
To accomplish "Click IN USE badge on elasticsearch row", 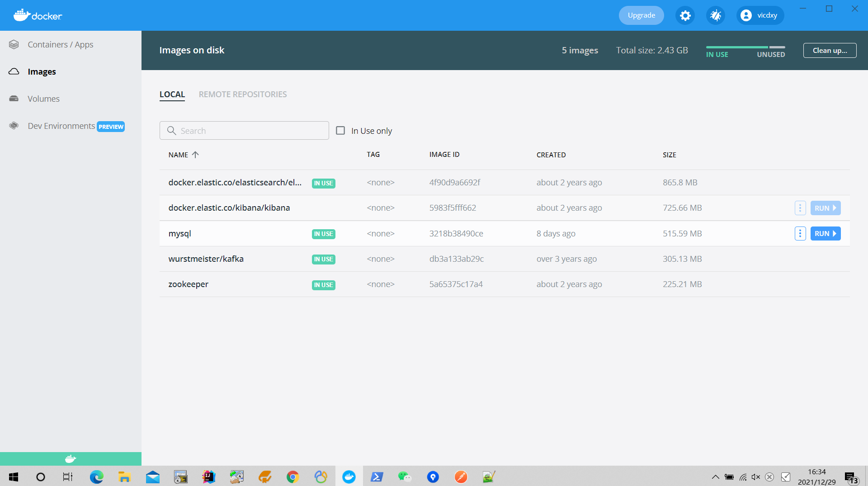I will click(x=324, y=183).
